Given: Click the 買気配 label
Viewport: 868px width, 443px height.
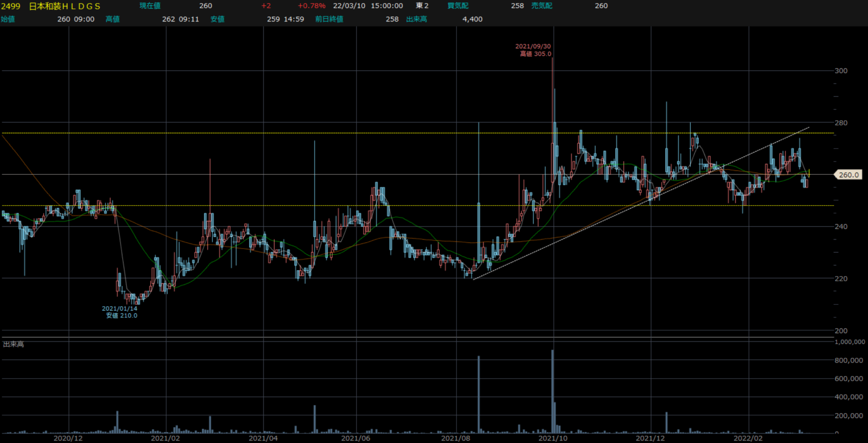Looking at the screenshot, I should point(458,6).
